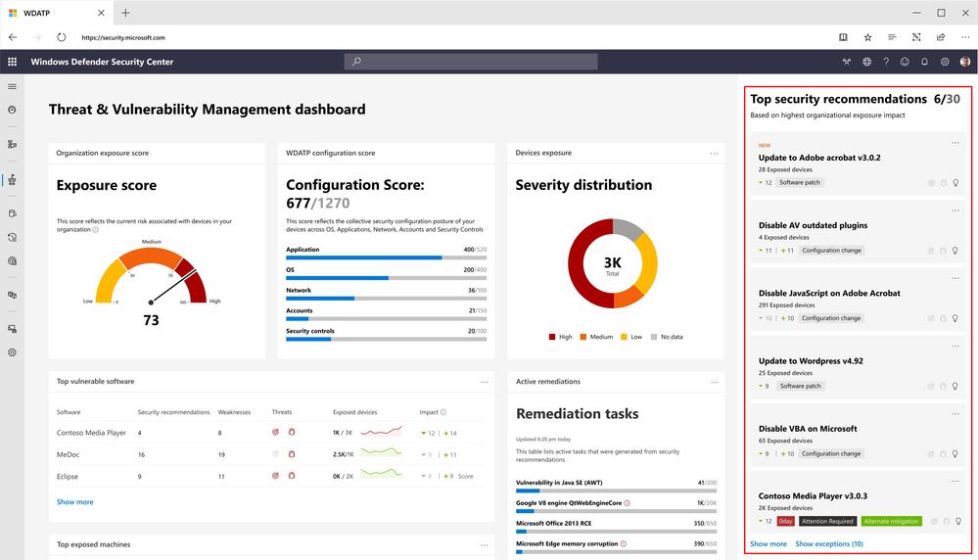Viewport: 978px width, 560px height.
Task: Open ellipsis menu on Devices exposure card
Action: click(x=714, y=154)
